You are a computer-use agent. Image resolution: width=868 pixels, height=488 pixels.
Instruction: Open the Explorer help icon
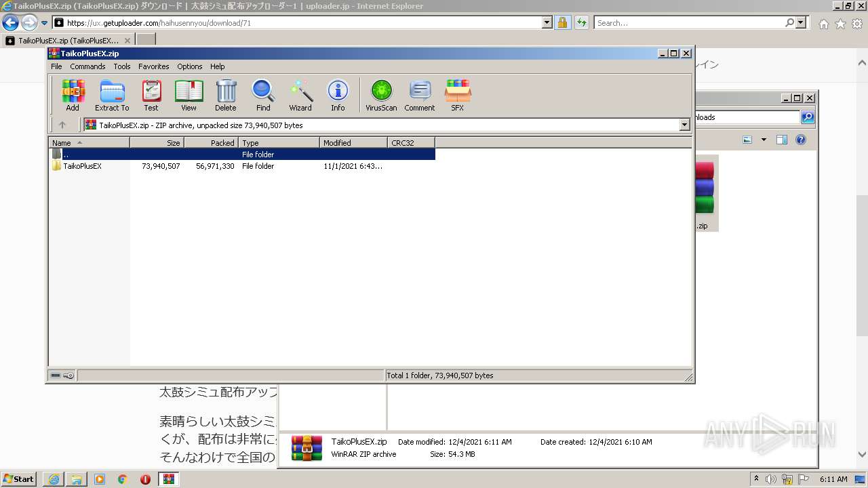point(800,140)
